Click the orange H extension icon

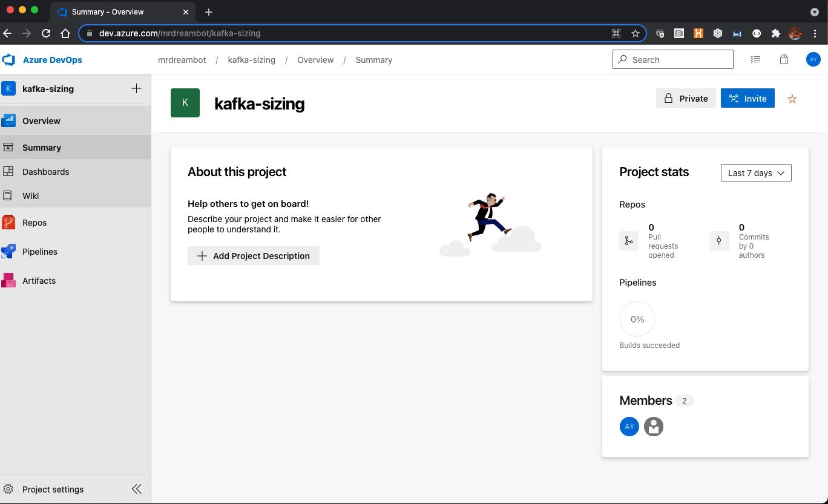click(698, 33)
